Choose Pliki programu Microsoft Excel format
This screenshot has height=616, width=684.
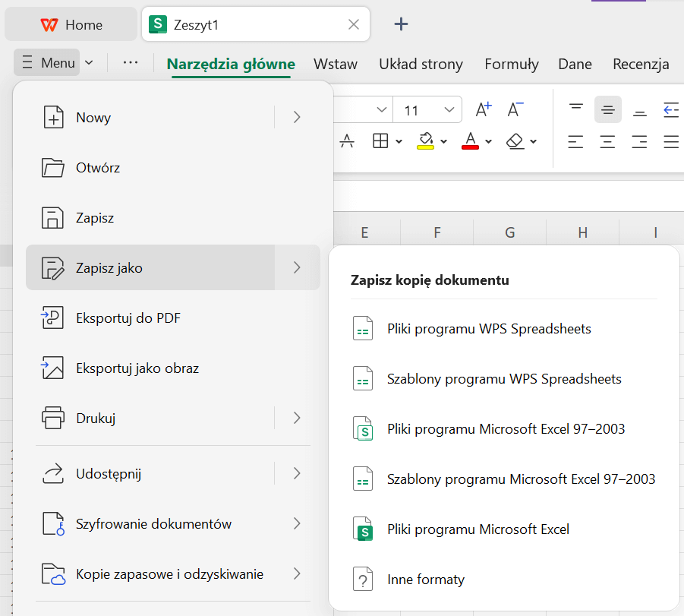click(478, 529)
